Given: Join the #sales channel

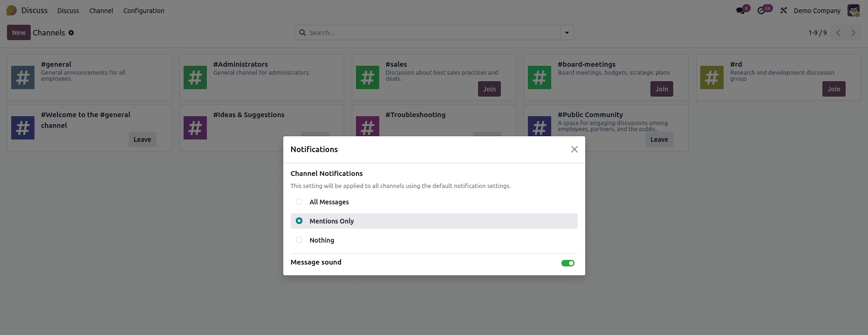Looking at the screenshot, I should tap(489, 89).
